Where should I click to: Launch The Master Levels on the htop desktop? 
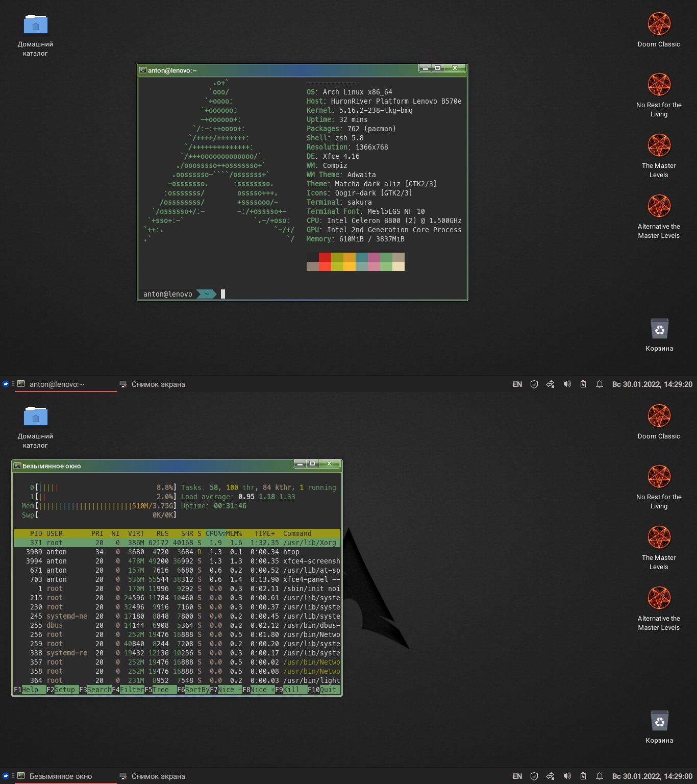tap(659, 548)
